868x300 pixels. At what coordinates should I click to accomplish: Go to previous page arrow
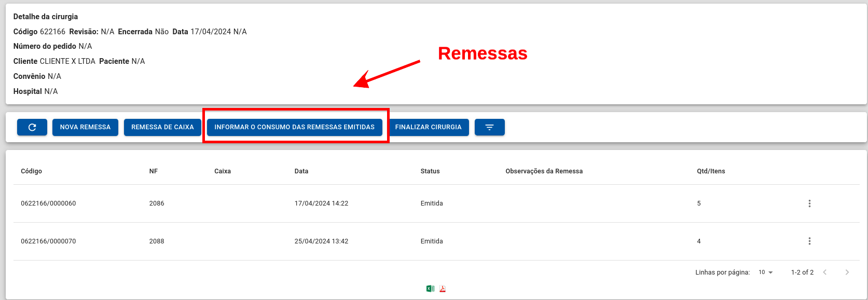824,272
